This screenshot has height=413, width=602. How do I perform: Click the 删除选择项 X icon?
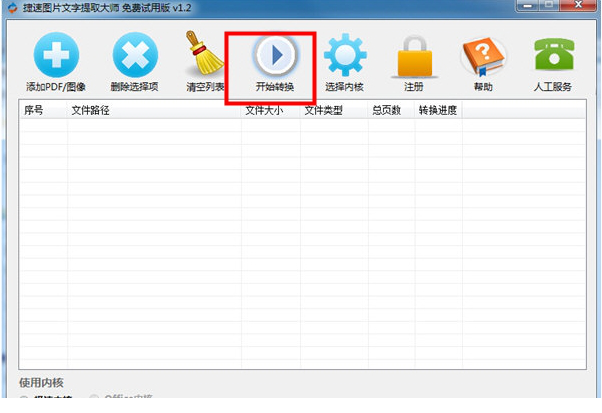point(135,55)
